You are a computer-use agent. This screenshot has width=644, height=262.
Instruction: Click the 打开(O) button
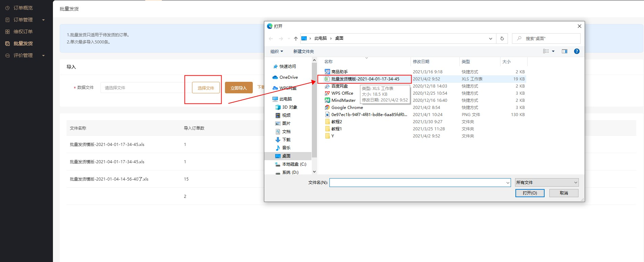click(x=529, y=193)
